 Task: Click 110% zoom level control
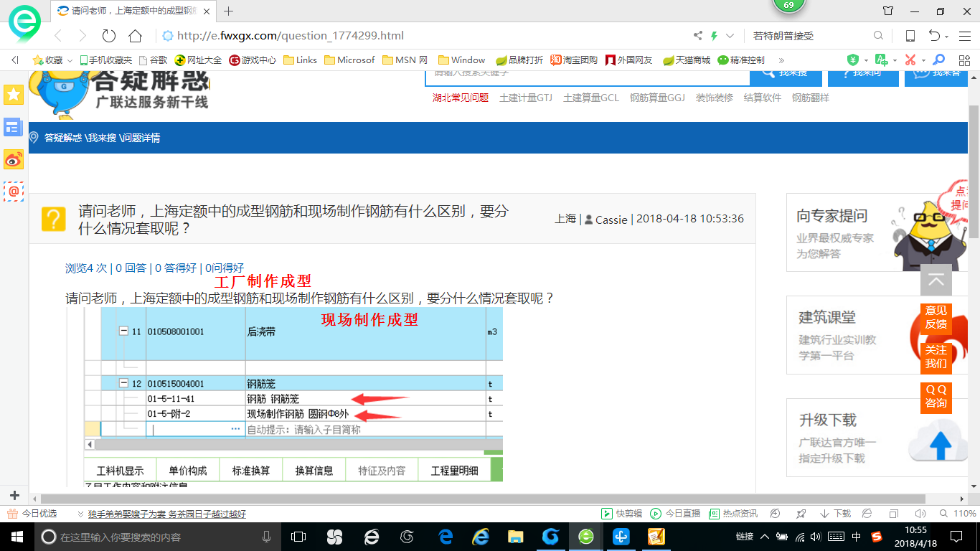[958, 514]
